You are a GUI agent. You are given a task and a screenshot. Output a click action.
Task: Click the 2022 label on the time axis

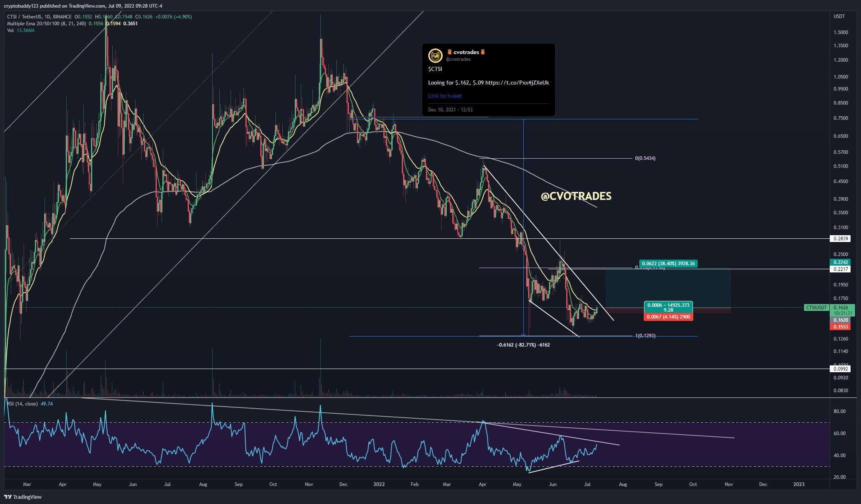379,484
